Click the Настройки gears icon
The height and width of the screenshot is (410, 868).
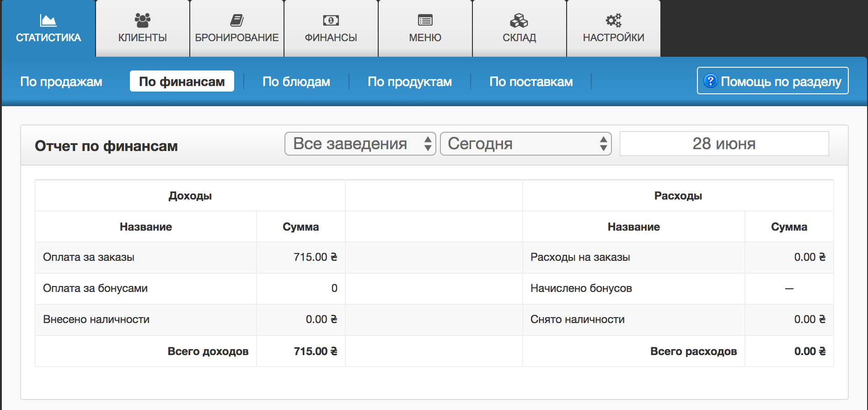click(614, 20)
